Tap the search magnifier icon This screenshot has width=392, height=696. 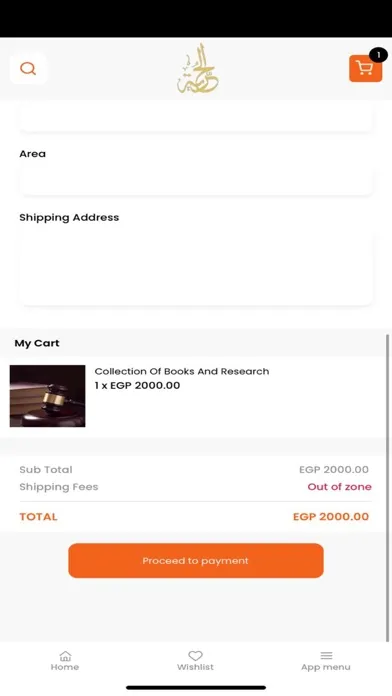[x=28, y=68]
